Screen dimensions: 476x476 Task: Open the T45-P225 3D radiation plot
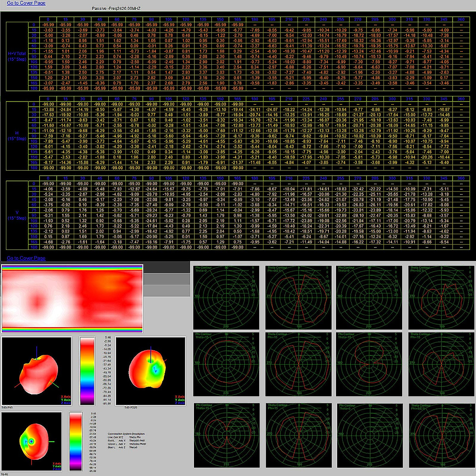point(150,371)
